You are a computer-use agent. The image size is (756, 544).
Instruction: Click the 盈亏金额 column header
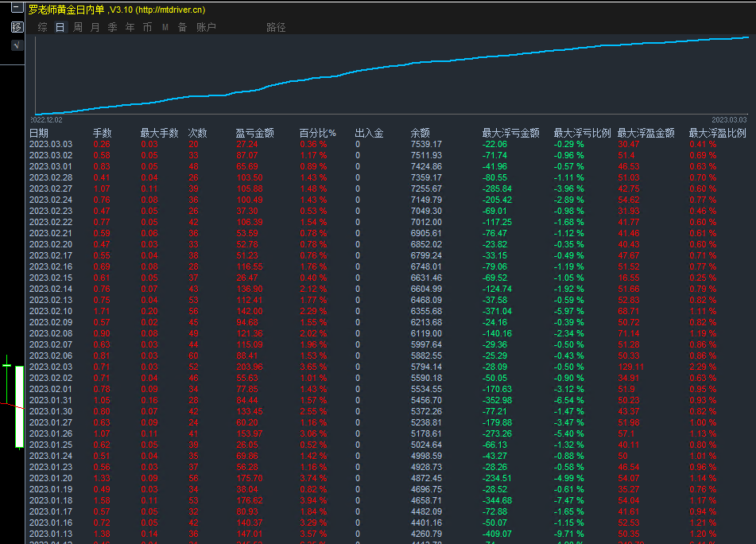pos(255,133)
